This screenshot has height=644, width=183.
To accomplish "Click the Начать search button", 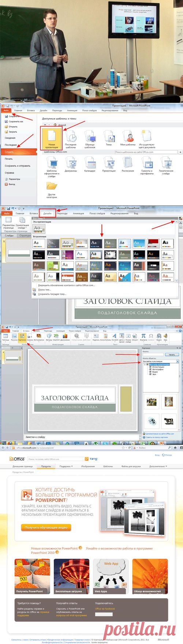I will pos(172,354).
